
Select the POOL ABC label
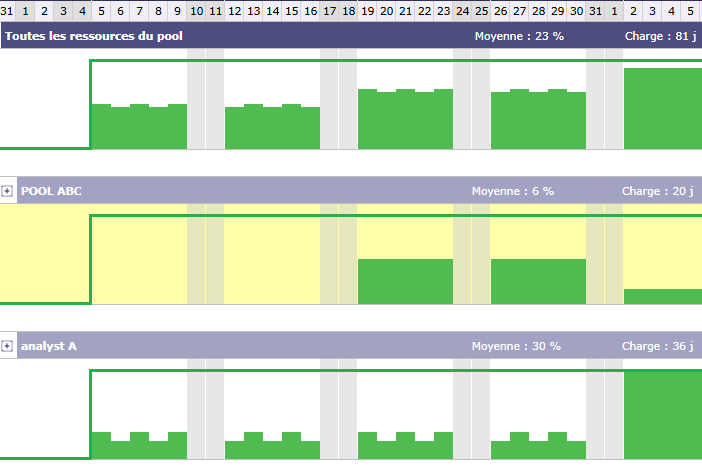[x=51, y=191]
